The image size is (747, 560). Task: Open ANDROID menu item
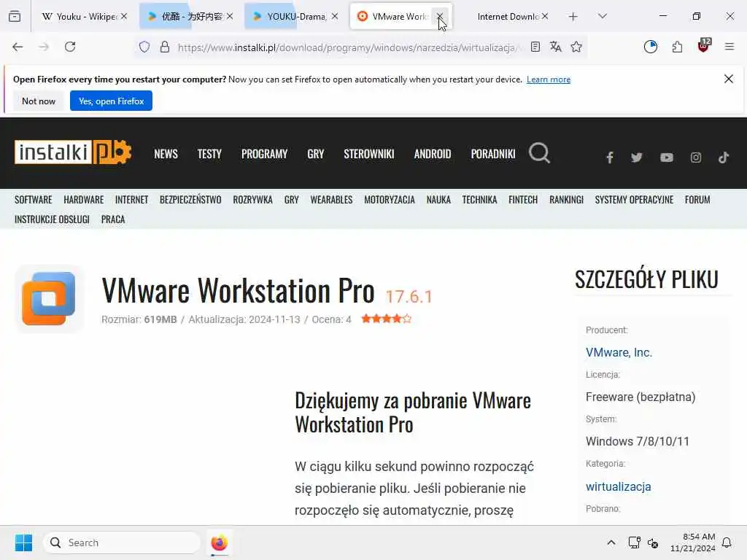pyautogui.click(x=433, y=154)
